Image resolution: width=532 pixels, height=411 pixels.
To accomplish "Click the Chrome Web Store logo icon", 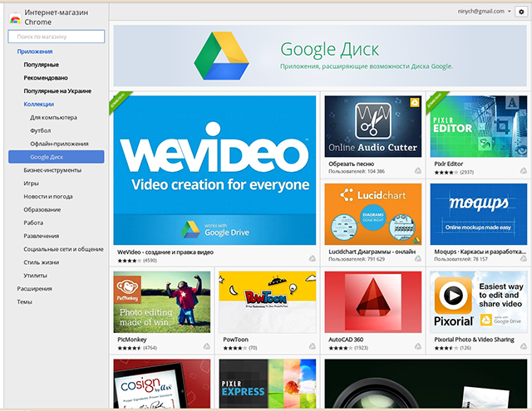I will [15, 19].
